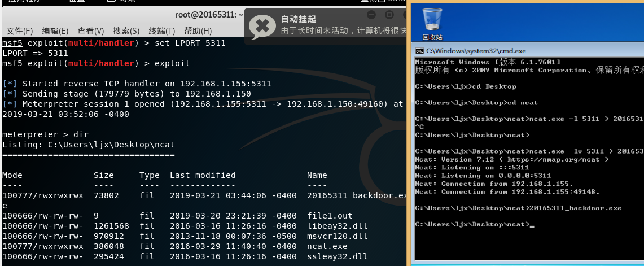Click 'Started reverse TCP handler' line
Image resolution: width=644 pixels, height=266 pixels.
tap(137, 84)
